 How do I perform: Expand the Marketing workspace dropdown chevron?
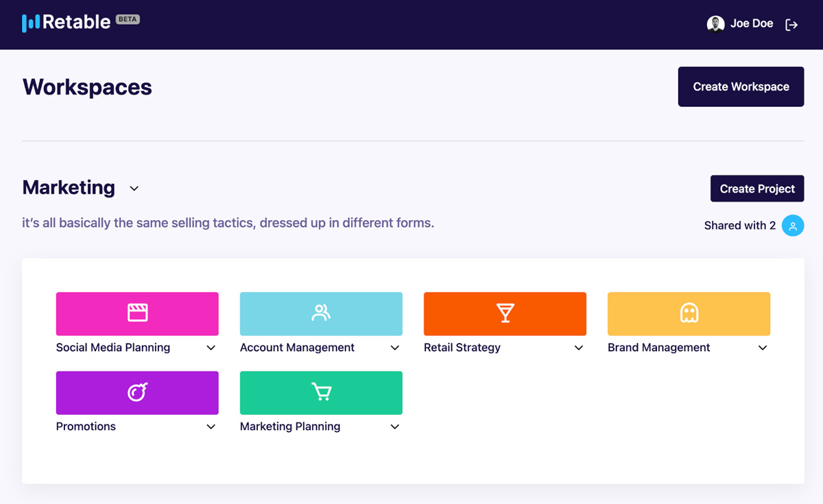point(134,189)
